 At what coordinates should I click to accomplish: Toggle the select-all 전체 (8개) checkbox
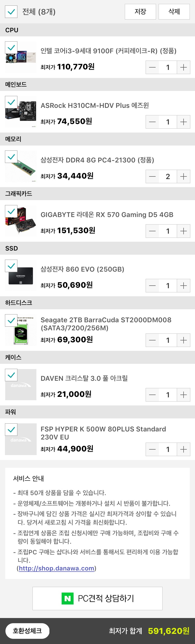click(11, 12)
